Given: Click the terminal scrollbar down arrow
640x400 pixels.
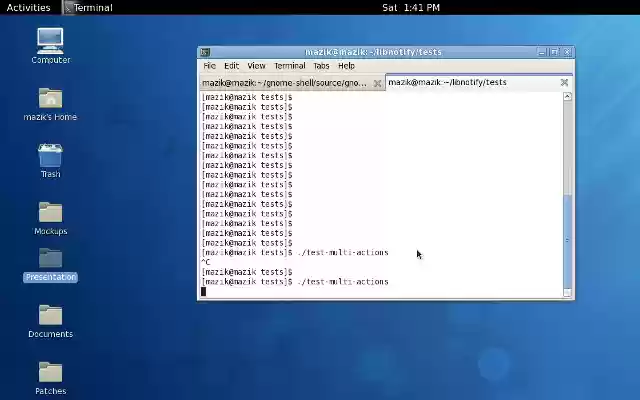Looking at the screenshot, I should click(x=567, y=293).
